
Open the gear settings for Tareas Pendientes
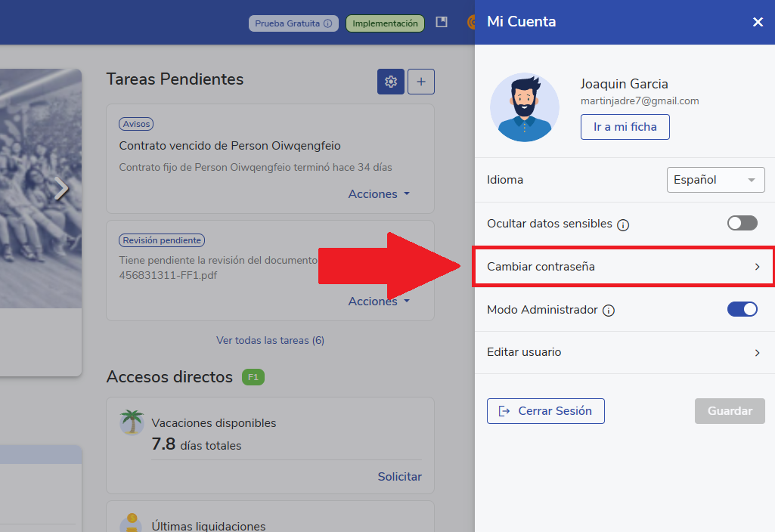391,82
